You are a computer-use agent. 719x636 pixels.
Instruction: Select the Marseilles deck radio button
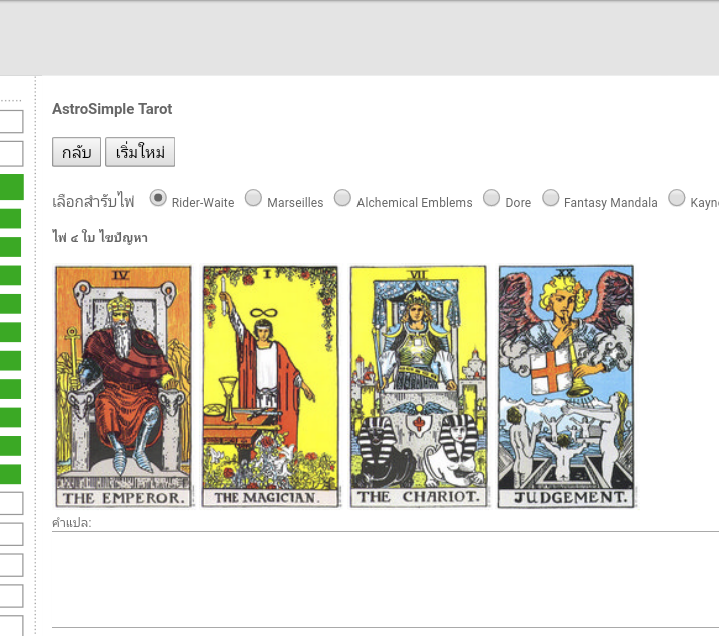pos(253,198)
